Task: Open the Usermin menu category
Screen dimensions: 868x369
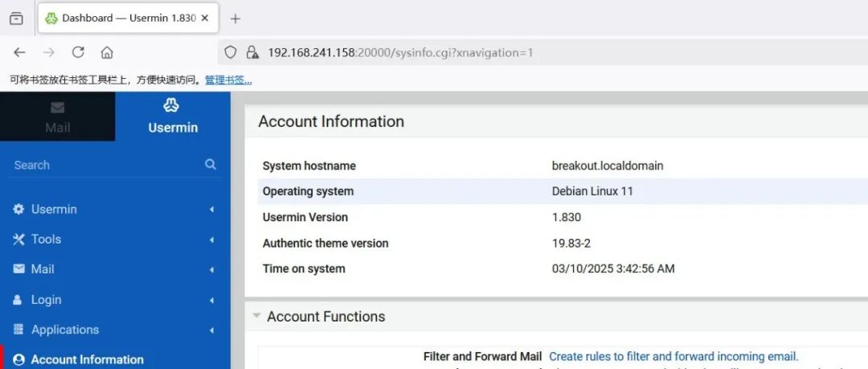Action: (115, 210)
